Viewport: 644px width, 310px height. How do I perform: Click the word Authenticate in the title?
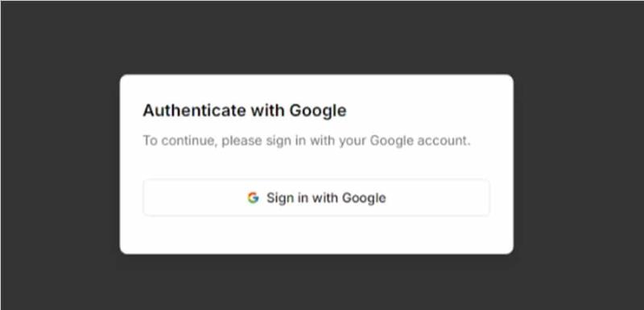point(194,110)
